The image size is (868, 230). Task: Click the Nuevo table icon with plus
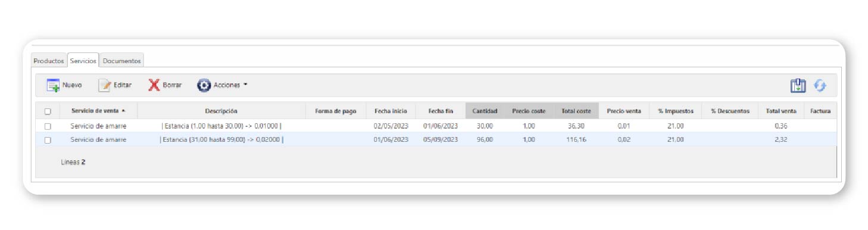[53, 85]
